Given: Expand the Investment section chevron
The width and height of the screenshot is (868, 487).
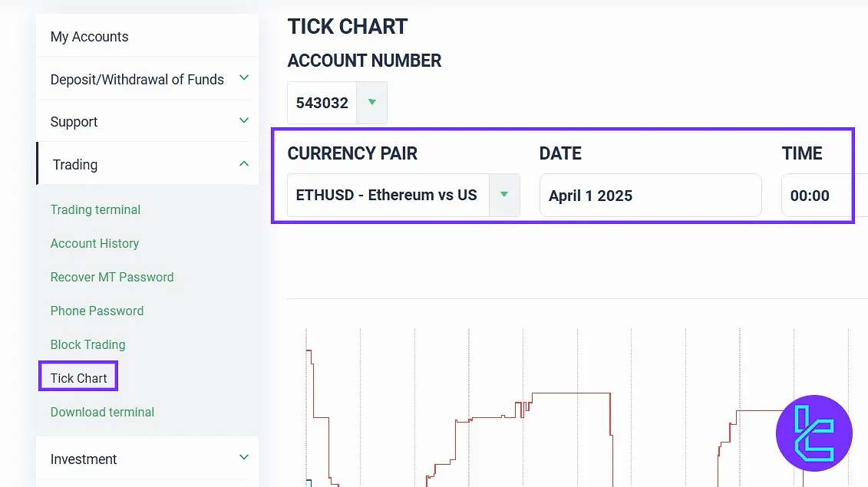Looking at the screenshot, I should (244, 458).
